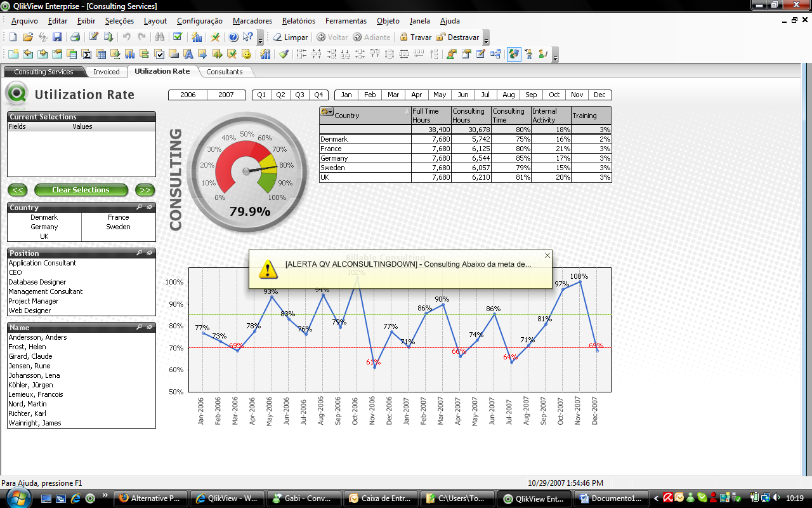Select the Format Painter brush icon

point(284,55)
